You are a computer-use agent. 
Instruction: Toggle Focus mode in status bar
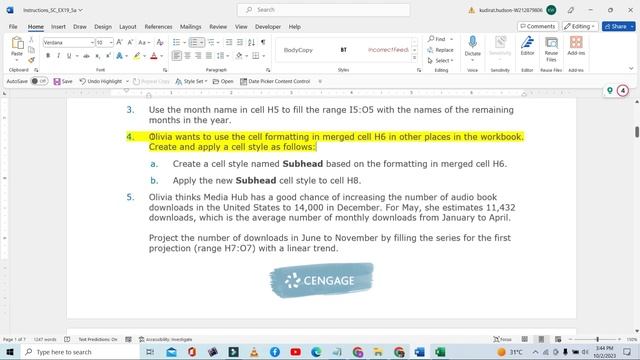(502, 339)
